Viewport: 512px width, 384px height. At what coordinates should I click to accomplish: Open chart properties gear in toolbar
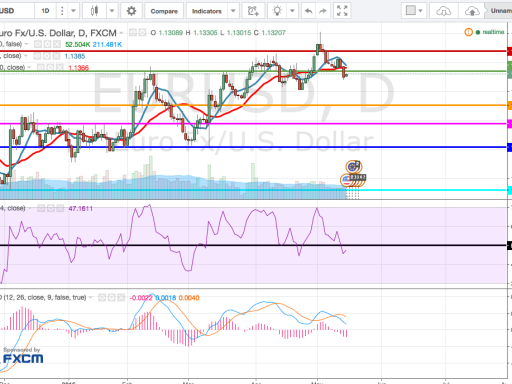click(131, 11)
